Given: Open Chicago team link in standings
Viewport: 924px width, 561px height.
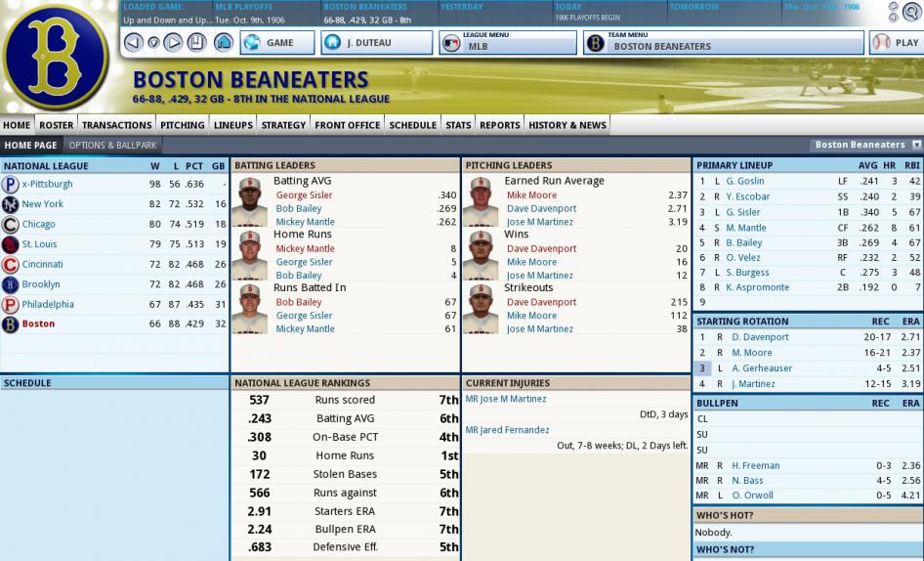Looking at the screenshot, I should (38, 224).
